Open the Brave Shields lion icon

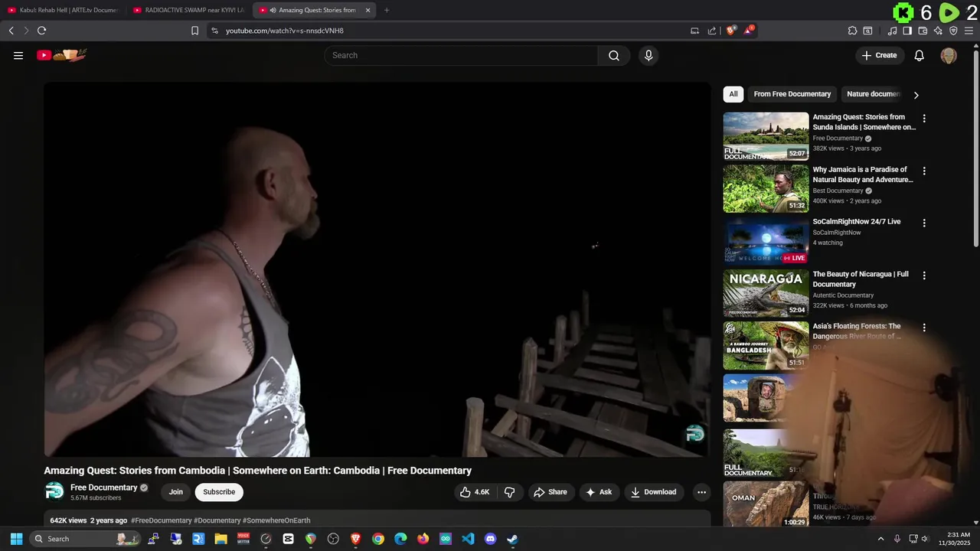click(731, 31)
